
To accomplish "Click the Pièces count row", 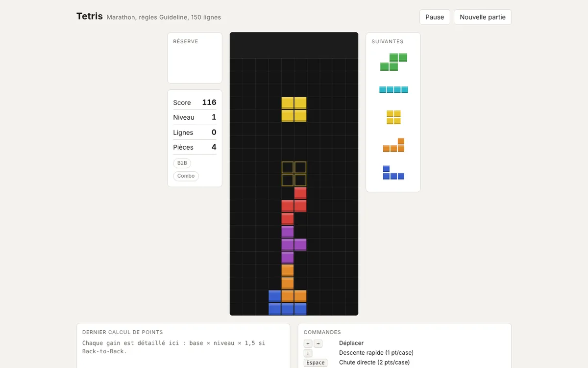I will (x=195, y=147).
